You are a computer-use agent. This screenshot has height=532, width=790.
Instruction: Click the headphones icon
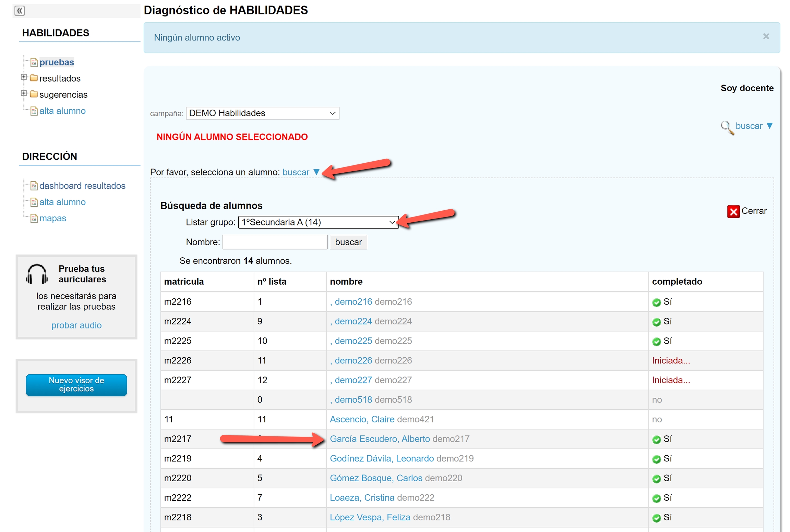coord(37,274)
